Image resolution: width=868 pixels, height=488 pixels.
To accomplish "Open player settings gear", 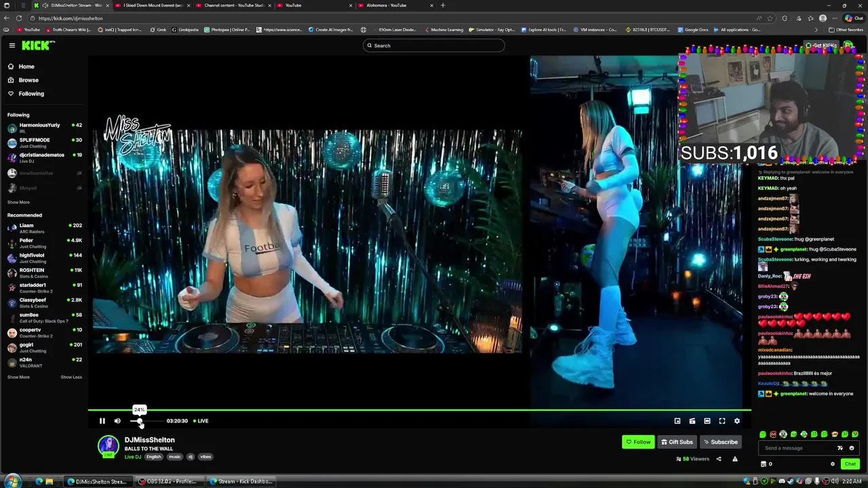I will [x=737, y=421].
